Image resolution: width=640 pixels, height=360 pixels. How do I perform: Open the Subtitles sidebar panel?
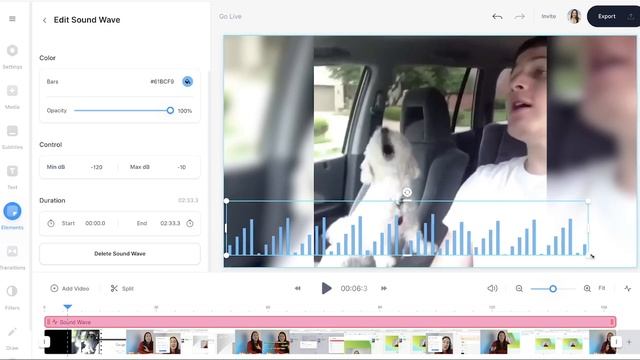12,136
